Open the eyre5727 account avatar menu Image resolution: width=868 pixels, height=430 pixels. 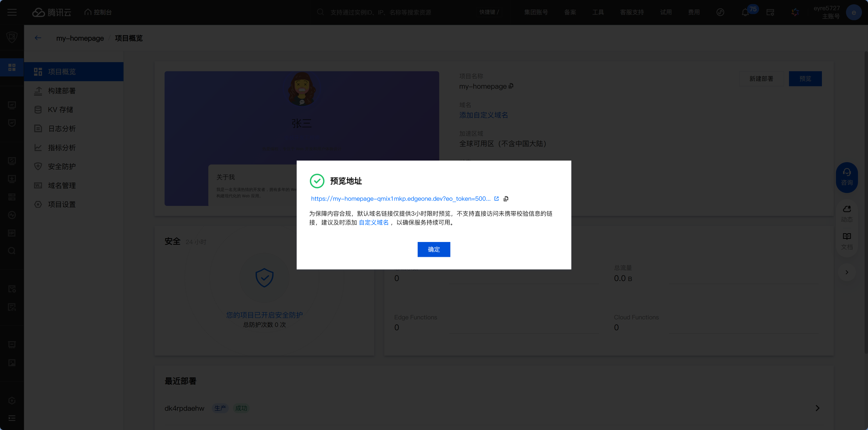853,12
